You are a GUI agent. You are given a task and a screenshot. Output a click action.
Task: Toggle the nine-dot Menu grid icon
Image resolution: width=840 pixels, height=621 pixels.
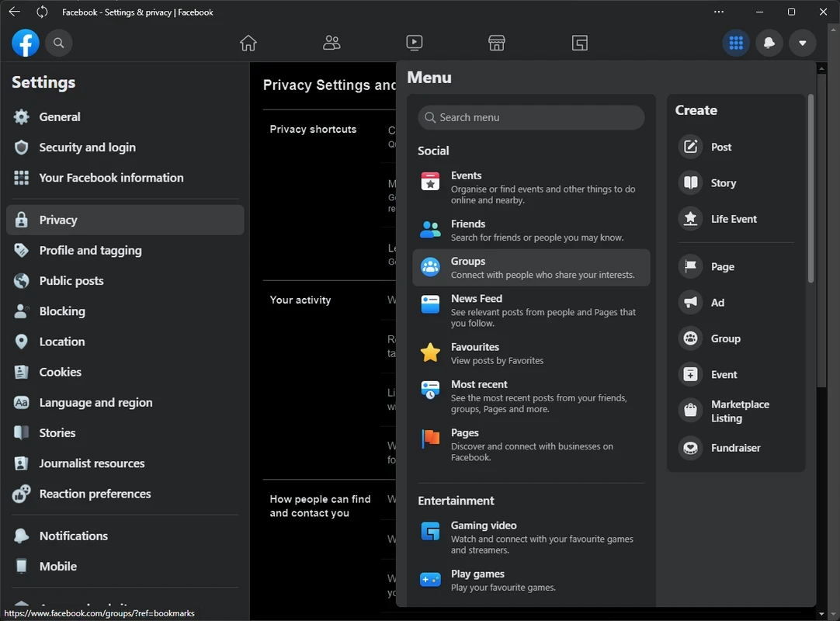pos(736,43)
